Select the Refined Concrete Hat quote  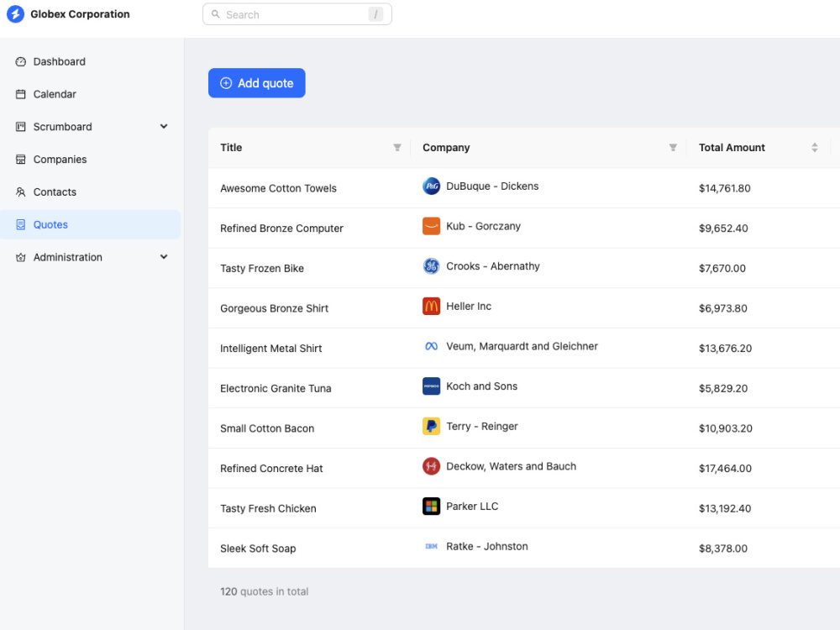click(271, 469)
